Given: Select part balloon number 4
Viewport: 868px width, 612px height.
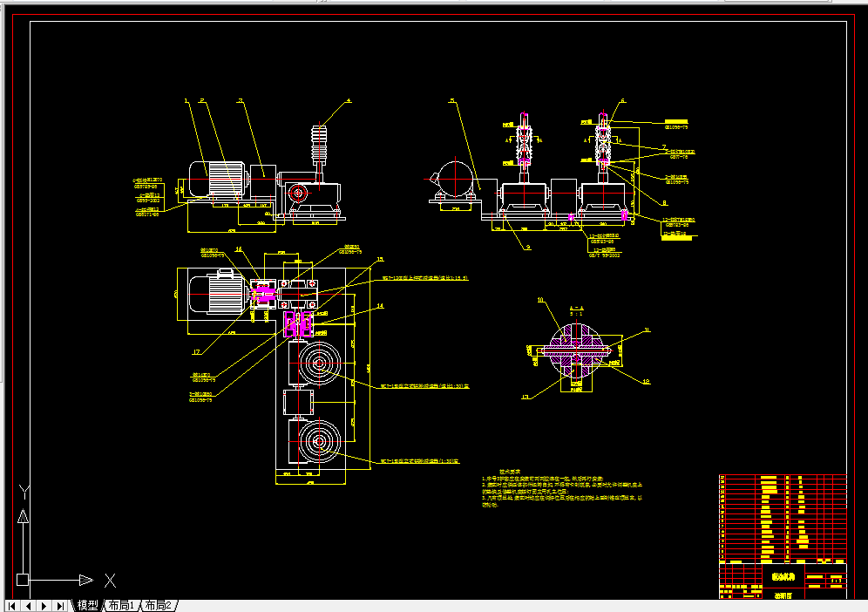Looking at the screenshot, I should click(x=349, y=100).
